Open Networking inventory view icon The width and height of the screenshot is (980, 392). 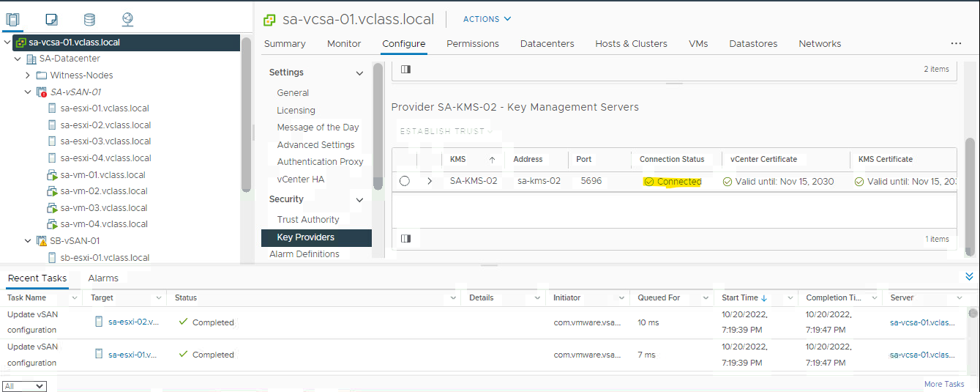[127, 20]
